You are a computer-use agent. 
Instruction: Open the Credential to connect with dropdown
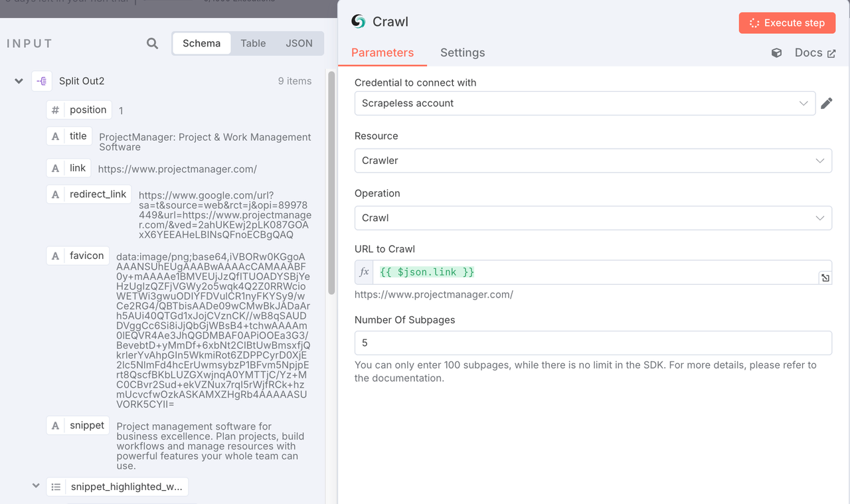click(584, 103)
